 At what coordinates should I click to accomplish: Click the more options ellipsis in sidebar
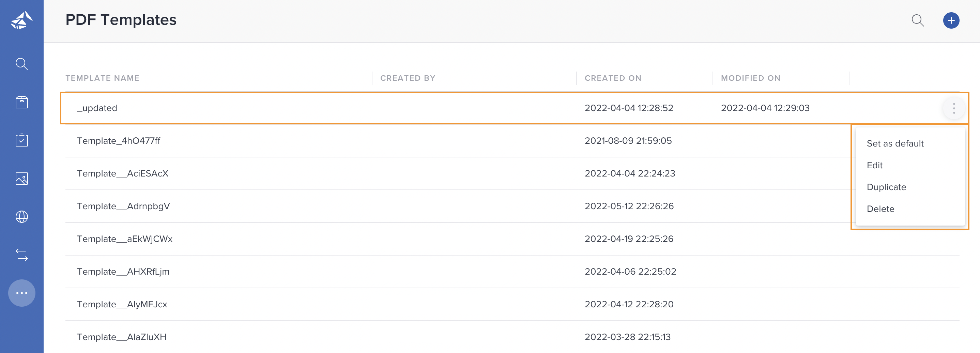(x=22, y=293)
